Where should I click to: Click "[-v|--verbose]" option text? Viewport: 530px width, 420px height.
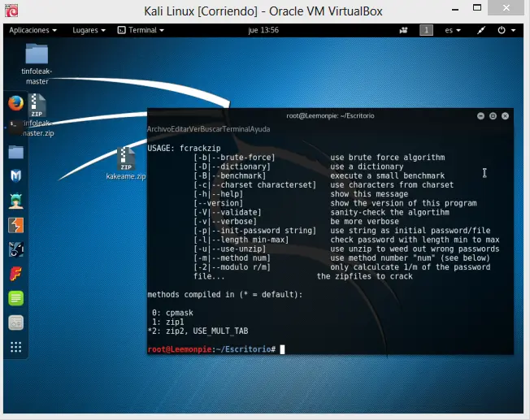(x=225, y=221)
